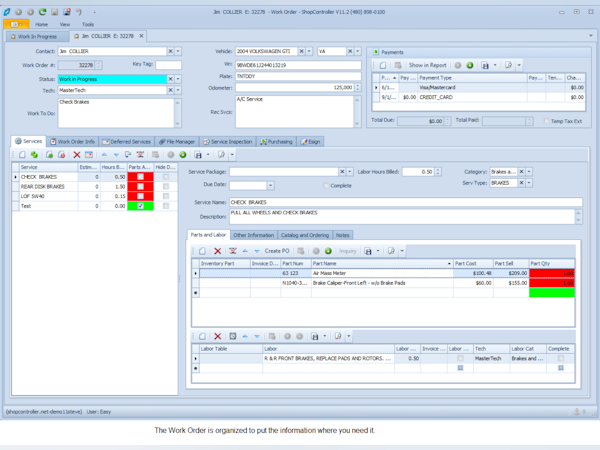Toggle the Complete checkbox near Due Date

(x=326, y=186)
